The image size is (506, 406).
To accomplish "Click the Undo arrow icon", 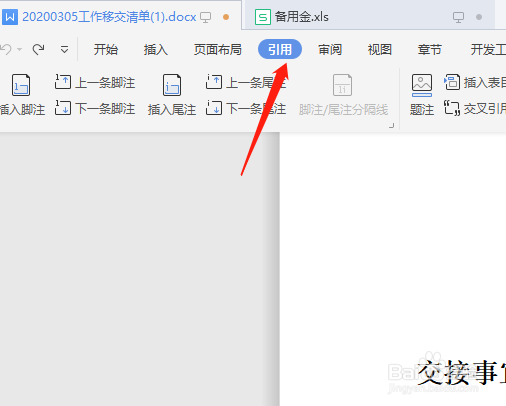I will click(x=6, y=49).
